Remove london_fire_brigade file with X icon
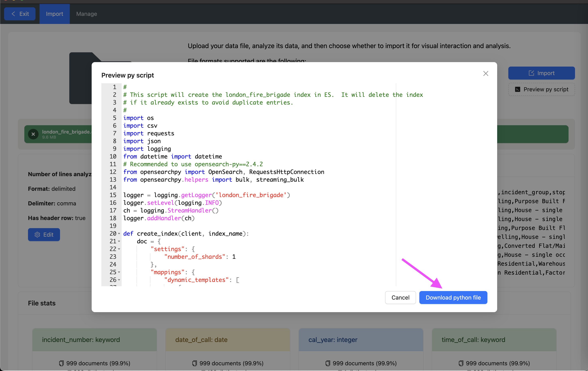Image resolution: width=588 pixels, height=371 pixels. (x=33, y=134)
